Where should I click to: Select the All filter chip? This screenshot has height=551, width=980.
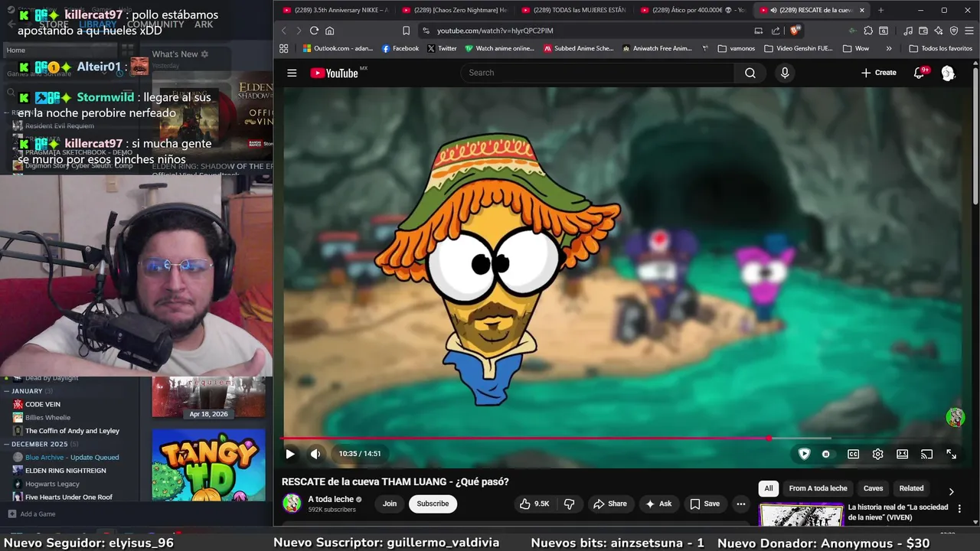tap(769, 488)
